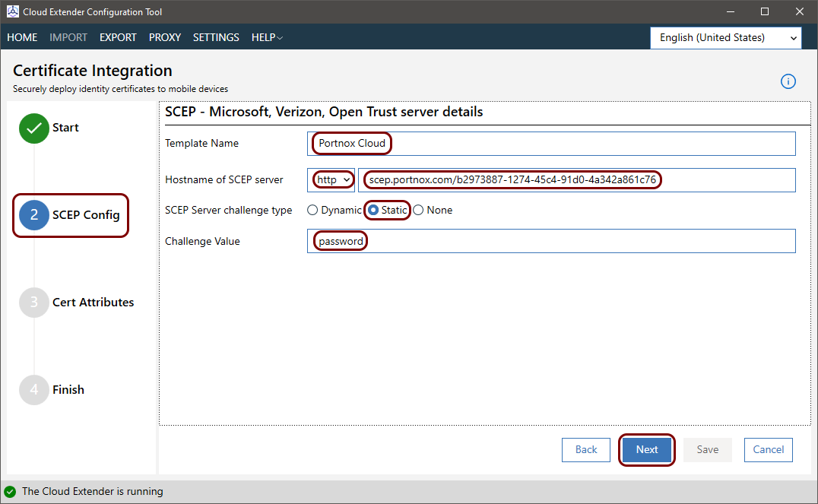This screenshot has height=504, width=818.
Task: Click the green running status icon
Action: (10, 492)
